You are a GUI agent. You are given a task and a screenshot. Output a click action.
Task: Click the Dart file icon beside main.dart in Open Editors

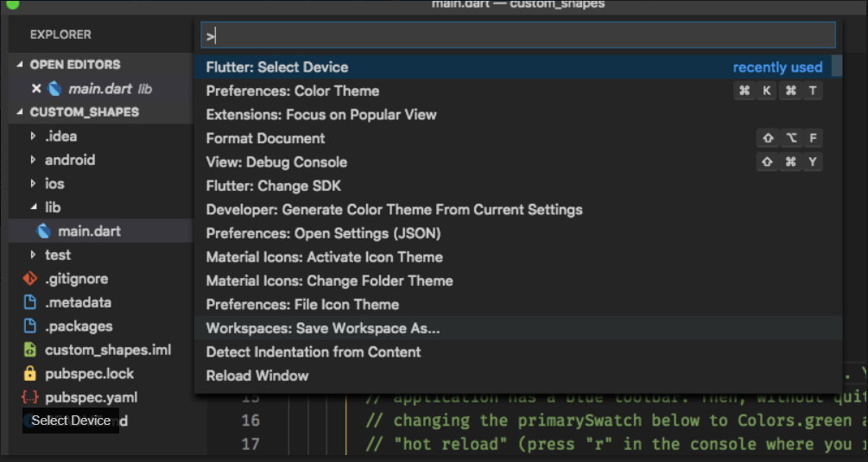(x=54, y=89)
